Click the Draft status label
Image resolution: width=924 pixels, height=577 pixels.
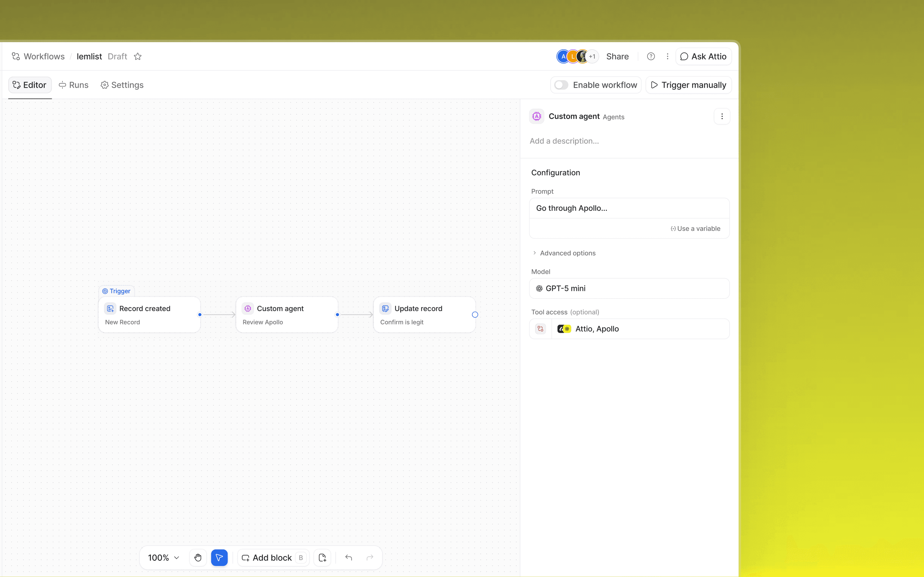pos(117,57)
